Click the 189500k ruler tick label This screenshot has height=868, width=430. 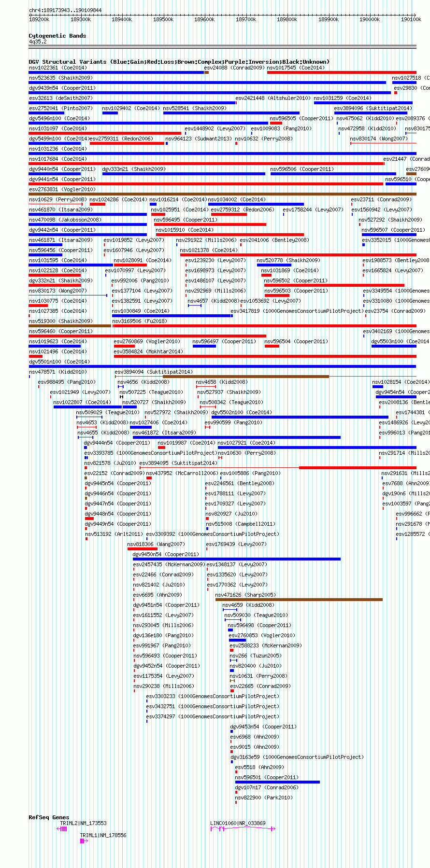(163, 19)
